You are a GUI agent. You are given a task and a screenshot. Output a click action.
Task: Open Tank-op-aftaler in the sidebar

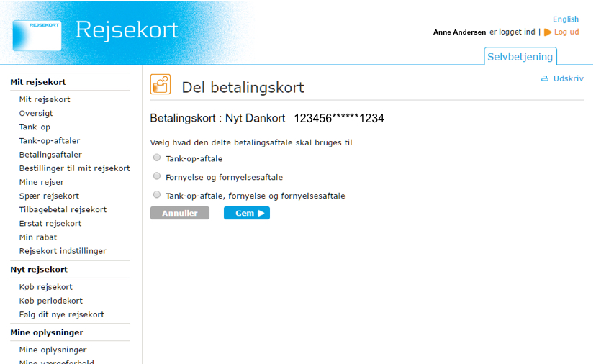pos(50,141)
